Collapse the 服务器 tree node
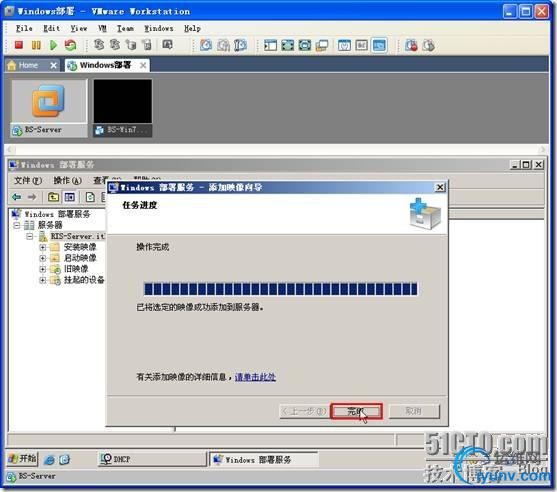The image size is (557, 492). coord(17,225)
